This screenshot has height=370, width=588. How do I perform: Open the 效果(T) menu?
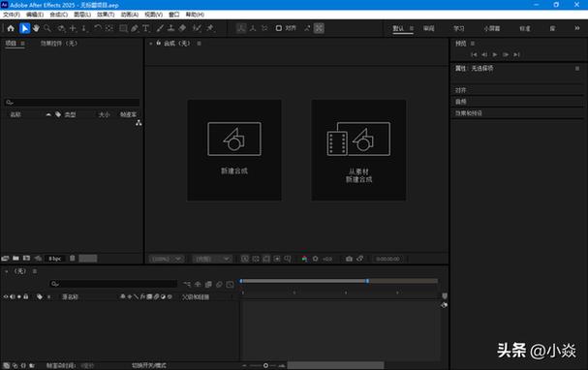[x=106, y=15]
